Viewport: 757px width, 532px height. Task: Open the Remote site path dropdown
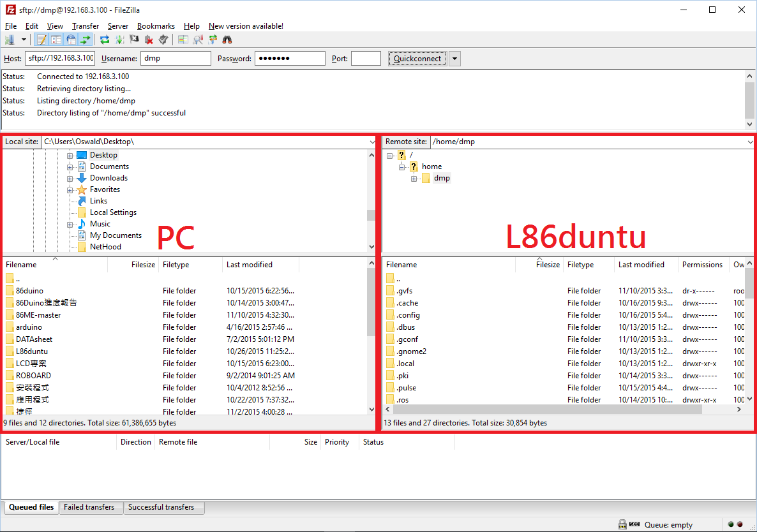[750, 142]
